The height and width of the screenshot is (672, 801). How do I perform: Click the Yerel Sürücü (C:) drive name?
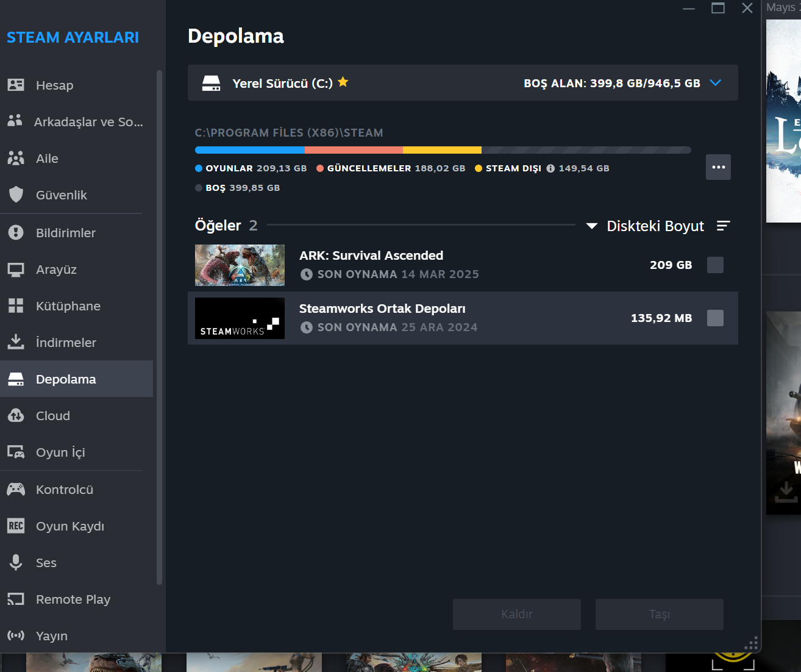click(283, 84)
